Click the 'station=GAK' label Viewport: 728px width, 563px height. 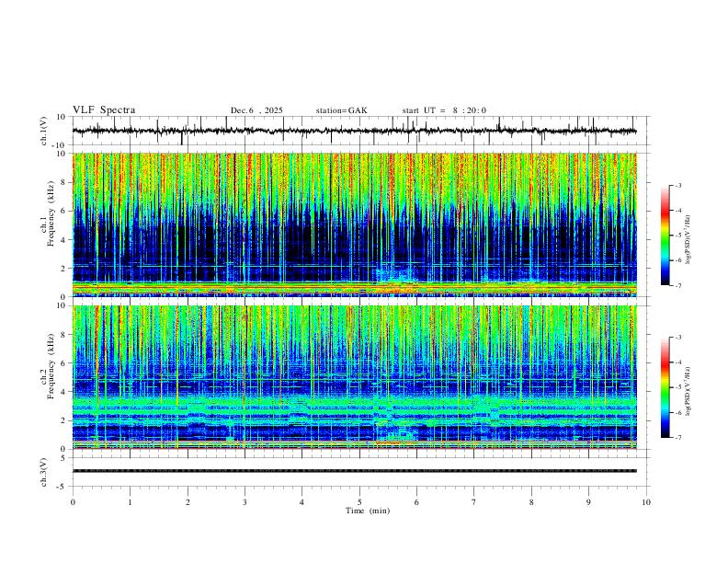(x=341, y=110)
